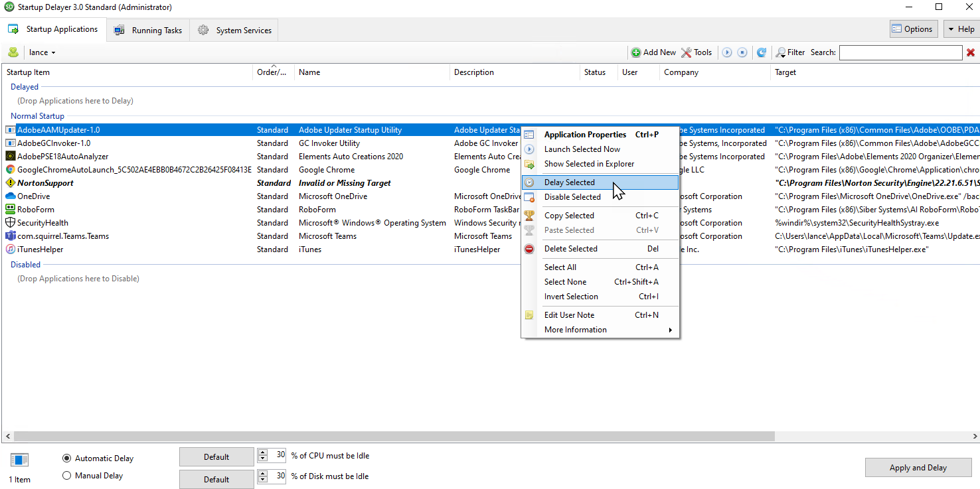Open the Filter dropdown
The width and height of the screenshot is (980, 489).
click(790, 52)
